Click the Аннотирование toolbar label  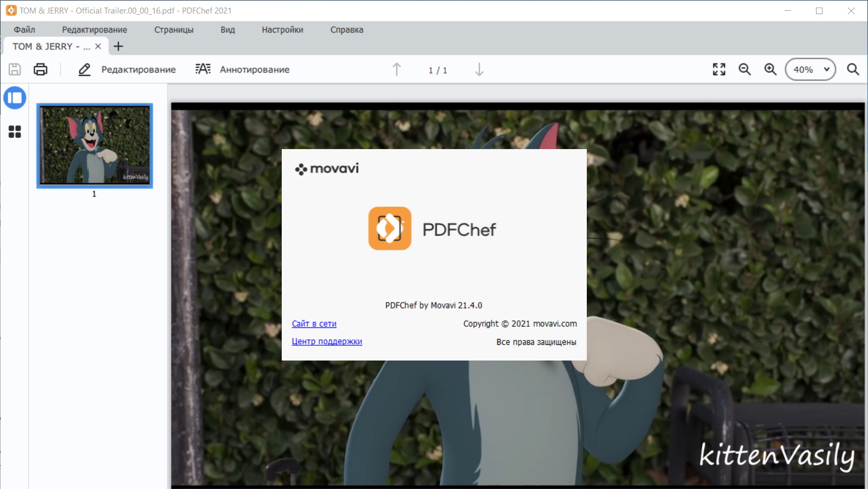[x=255, y=69]
